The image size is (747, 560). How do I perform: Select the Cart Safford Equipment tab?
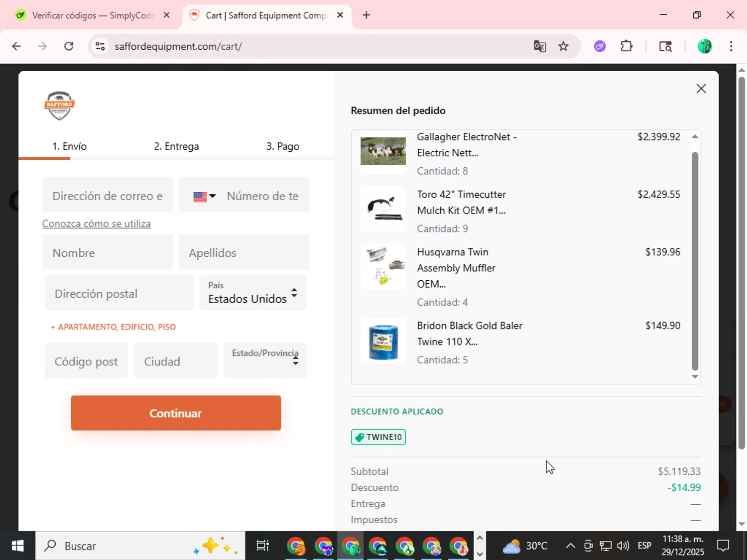tap(266, 15)
